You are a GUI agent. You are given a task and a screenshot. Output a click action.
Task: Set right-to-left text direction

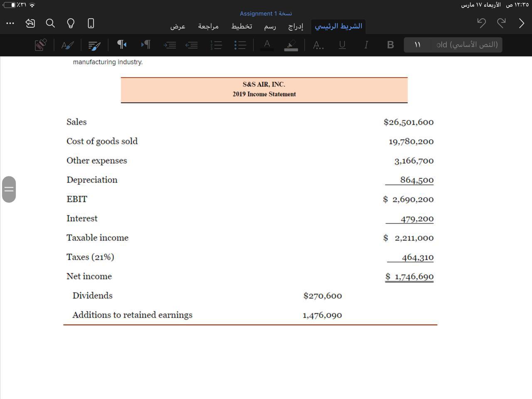click(122, 44)
